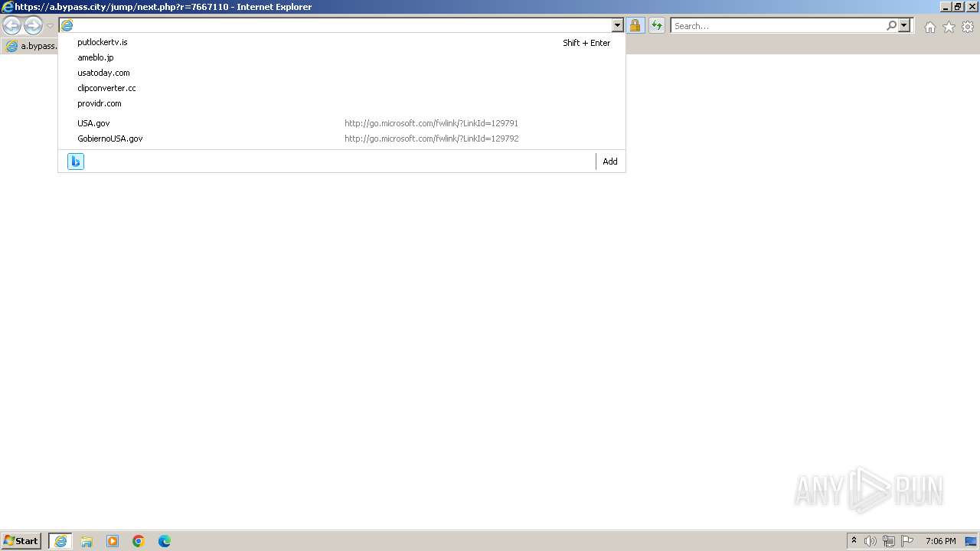The image size is (980, 551).
Task: Choose usatoday.com suggestion
Action: point(341,73)
